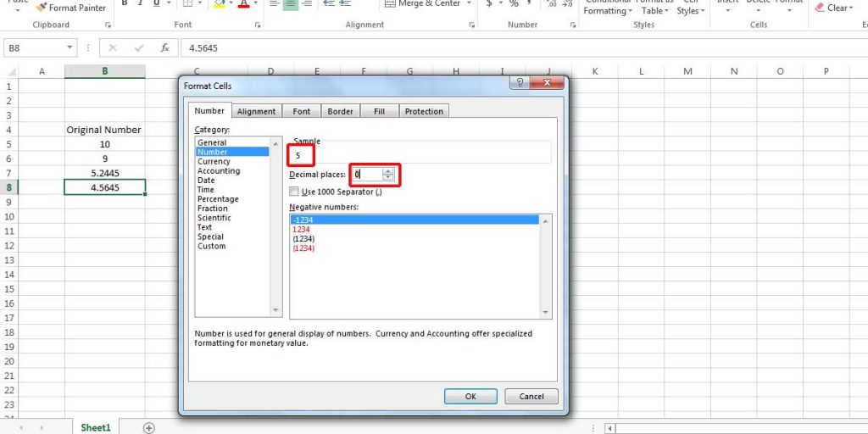Open the Number group dialog launcher
This screenshot has width=868, height=434.
tap(573, 25)
